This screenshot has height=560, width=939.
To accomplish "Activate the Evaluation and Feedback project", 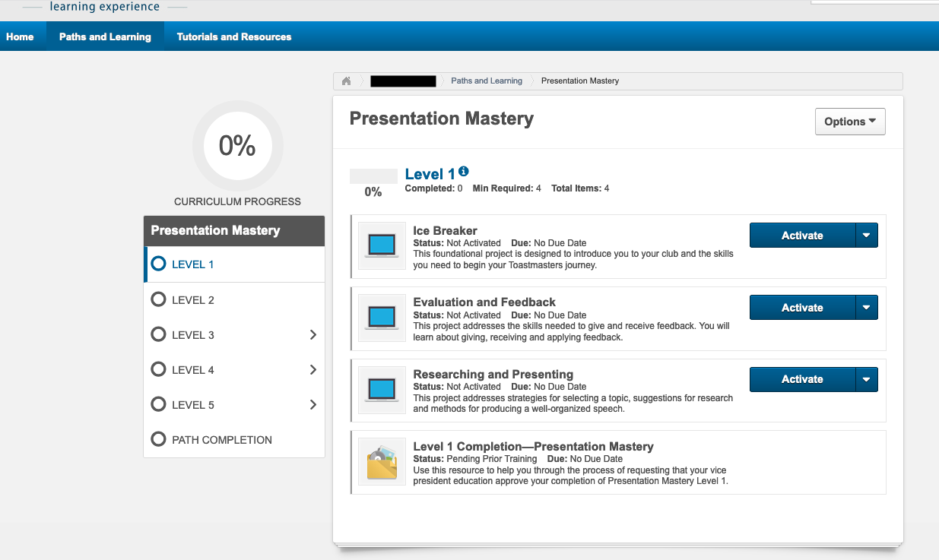I will click(802, 308).
